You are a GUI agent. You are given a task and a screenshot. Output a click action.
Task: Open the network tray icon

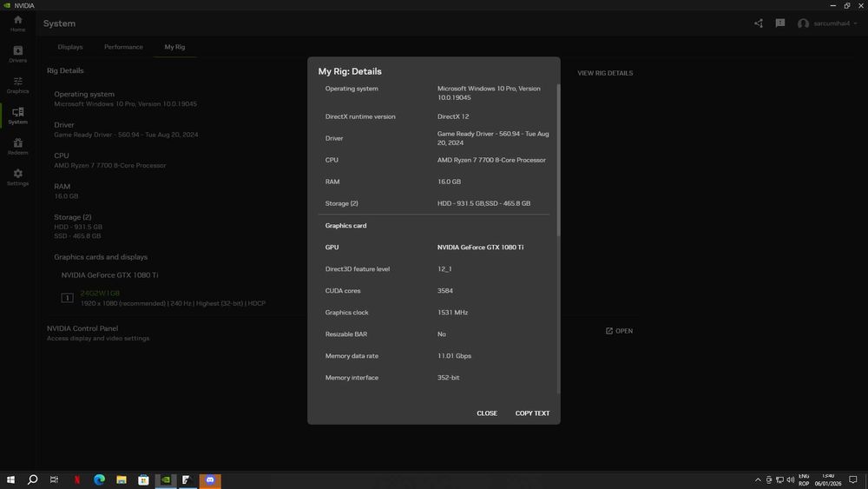pyautogui.click(x=779, y=479)
